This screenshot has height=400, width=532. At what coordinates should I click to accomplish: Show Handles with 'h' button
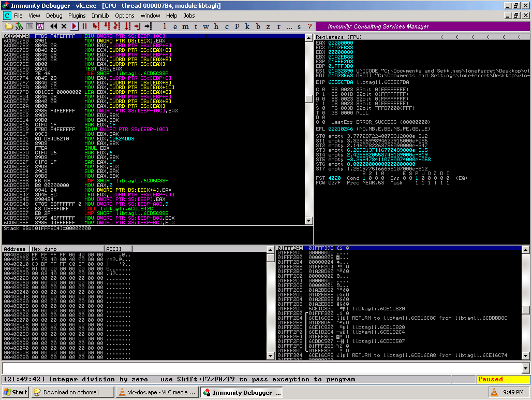click(x=216, y=26)
